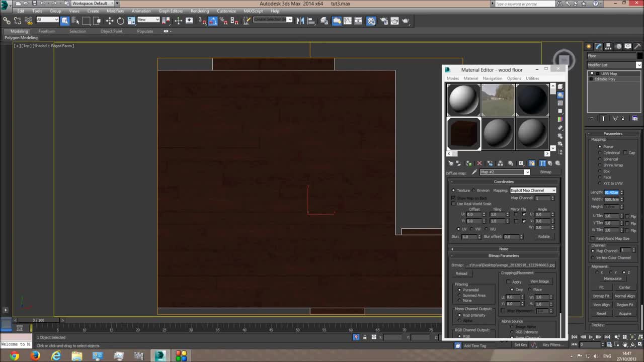Screen dimensions: 644x362
Task: Pick material from object eyedropper icon
Action: tap(474, 172)
